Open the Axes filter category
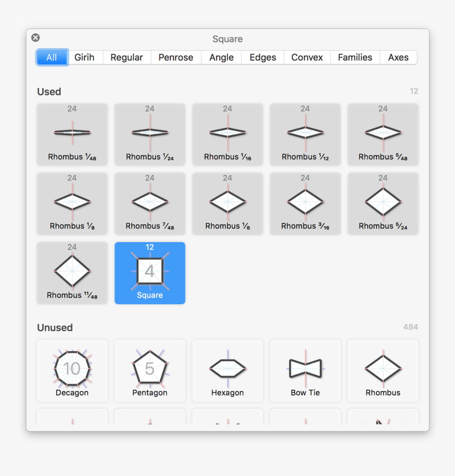Image resolution: width=455 pixels, height=476 pixels. click(398, 57)
